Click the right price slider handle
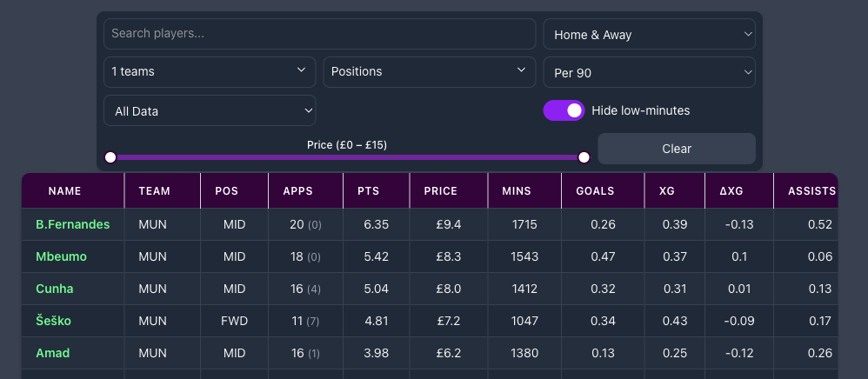868x379 pixels. [584, 157]
